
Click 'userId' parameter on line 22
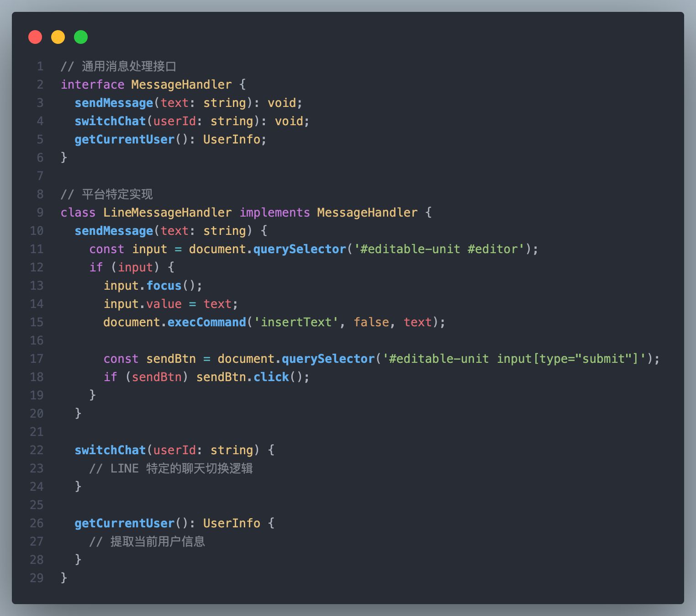tap(175, 450)
